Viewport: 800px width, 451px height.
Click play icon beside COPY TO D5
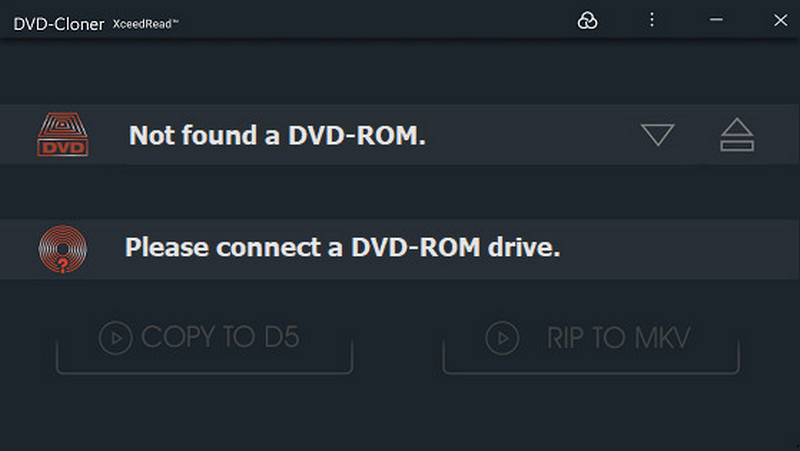(x=116, y=338)
